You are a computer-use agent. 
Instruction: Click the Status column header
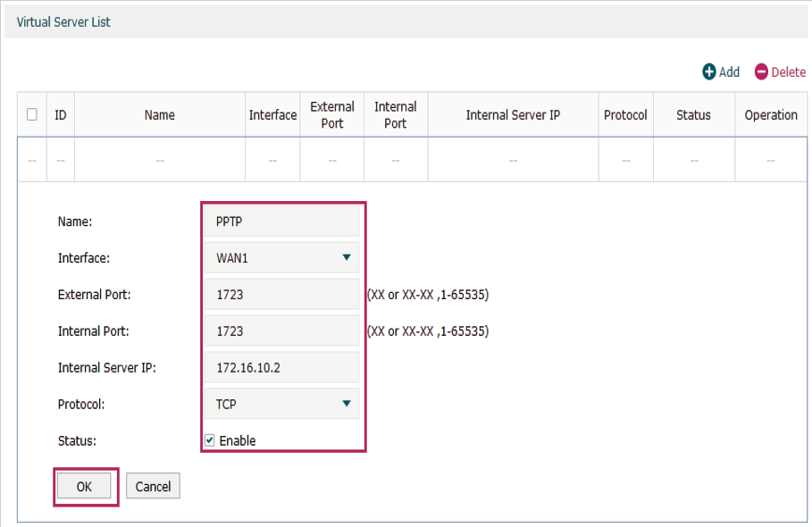coord(693,115)
